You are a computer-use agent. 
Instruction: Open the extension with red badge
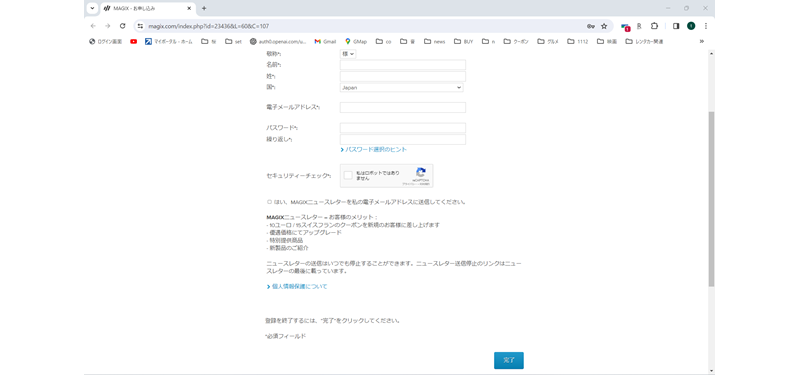(626, 27)
